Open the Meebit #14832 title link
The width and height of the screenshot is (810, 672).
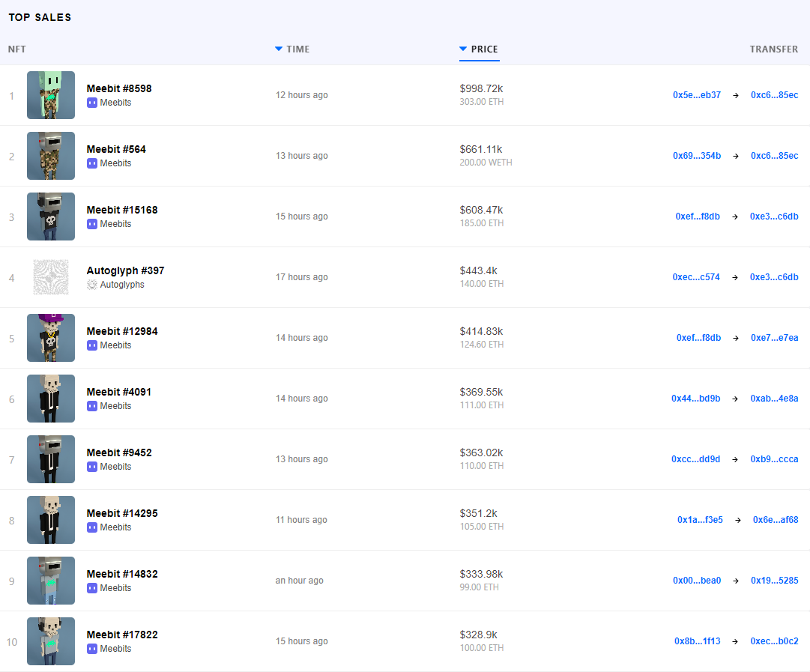point(122,574)
